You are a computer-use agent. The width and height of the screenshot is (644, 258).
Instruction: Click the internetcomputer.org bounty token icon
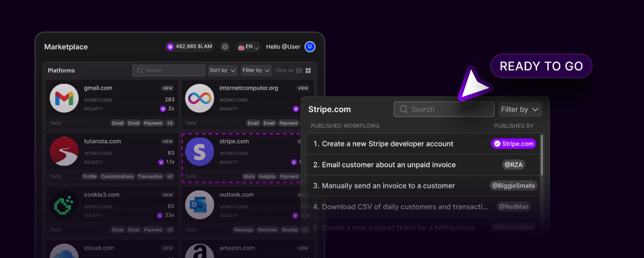click(x=296, y=108)
